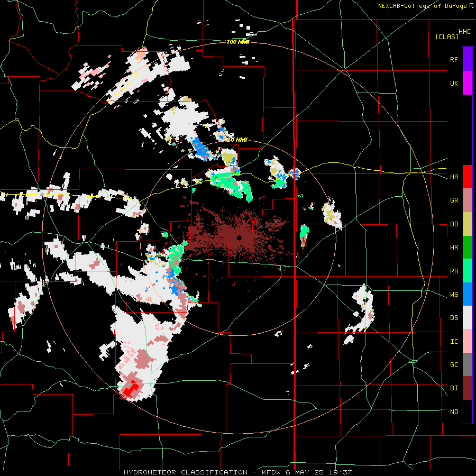
Task: Click the WS blue legend swatch
Action: (467, 294)
